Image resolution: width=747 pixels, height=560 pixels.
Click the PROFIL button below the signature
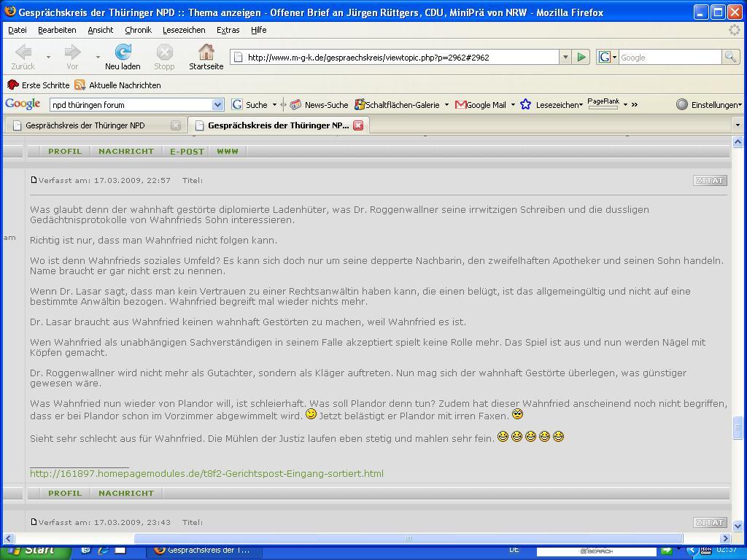[x=65, y=494]
